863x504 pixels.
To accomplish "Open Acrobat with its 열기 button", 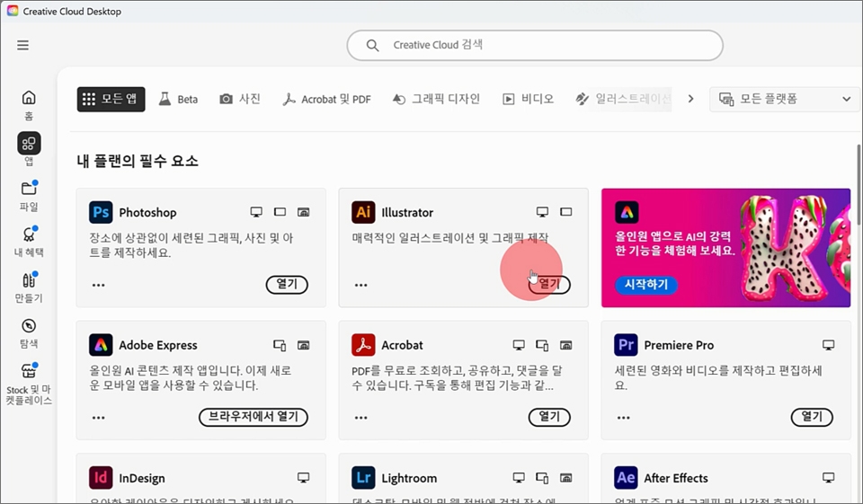I will pos(549,417).
